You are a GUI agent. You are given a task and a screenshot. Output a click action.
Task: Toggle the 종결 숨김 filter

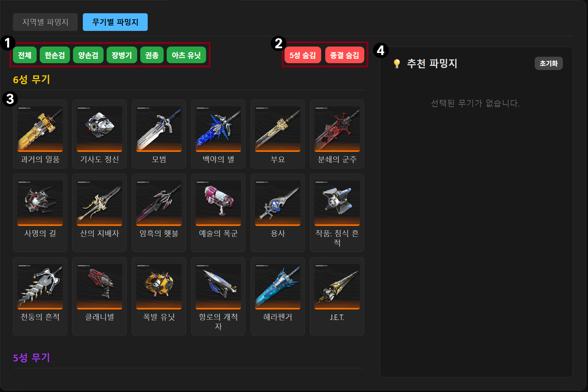coord(345,55)
